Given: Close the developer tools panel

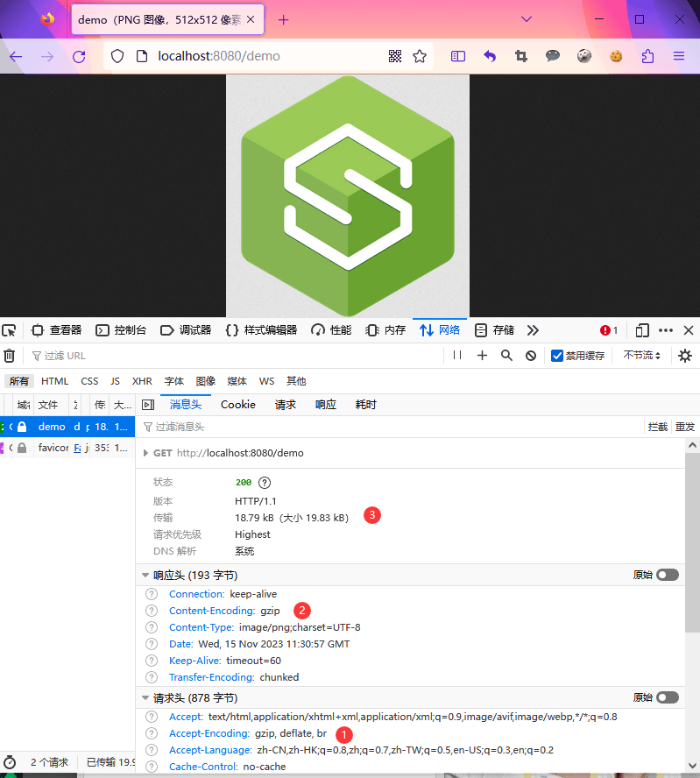Looking at the screenshot, I should click(x=689, y=330).
